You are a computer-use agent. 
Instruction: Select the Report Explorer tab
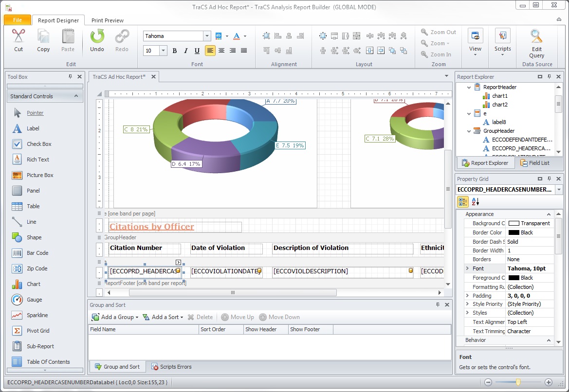coord(485,163)
